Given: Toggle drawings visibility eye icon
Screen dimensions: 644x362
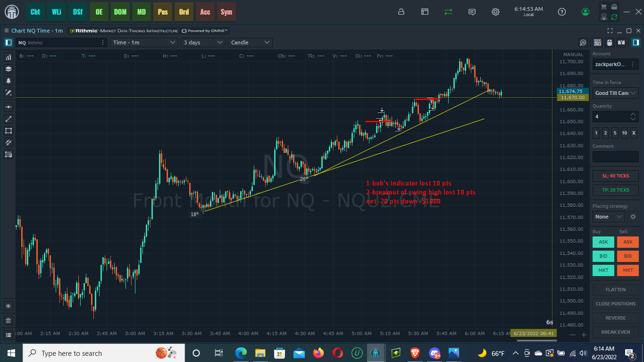Looking at the screenshot, I should point(8,306).
